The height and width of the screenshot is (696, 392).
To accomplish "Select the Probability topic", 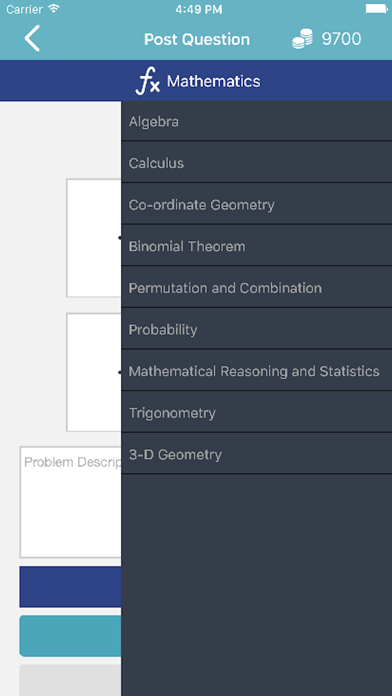I will click(257, 329).
